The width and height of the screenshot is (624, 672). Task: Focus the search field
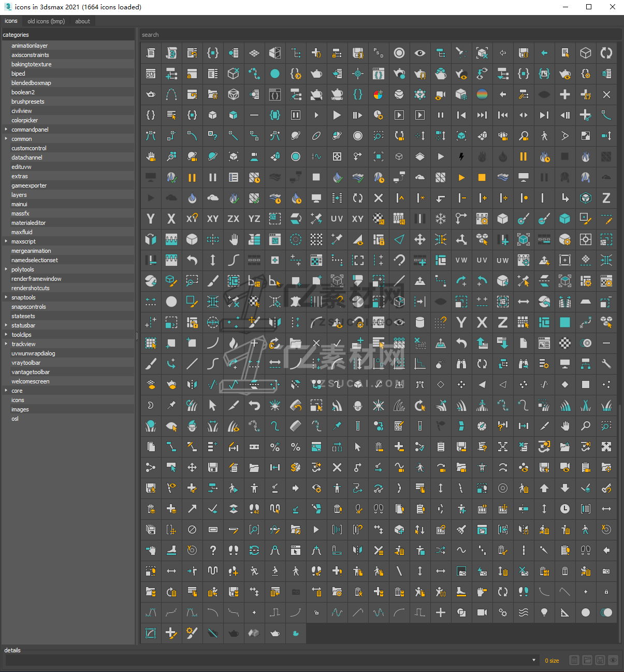coord(381,35)
